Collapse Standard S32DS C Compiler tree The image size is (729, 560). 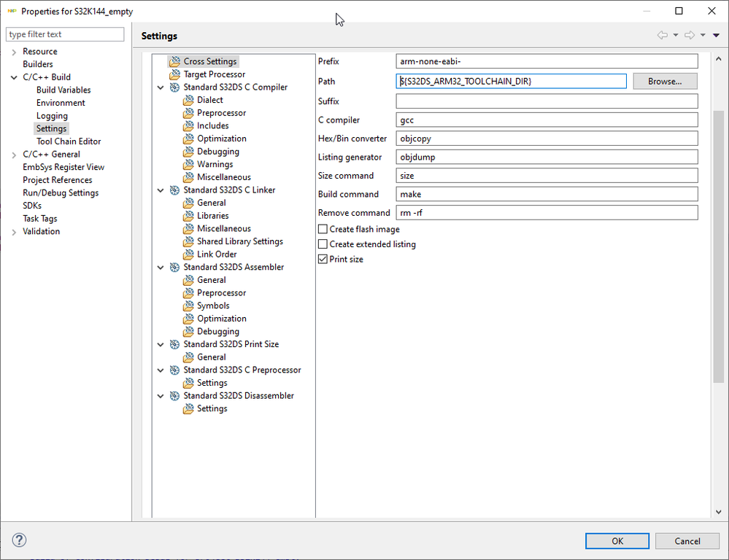(161, 87)
